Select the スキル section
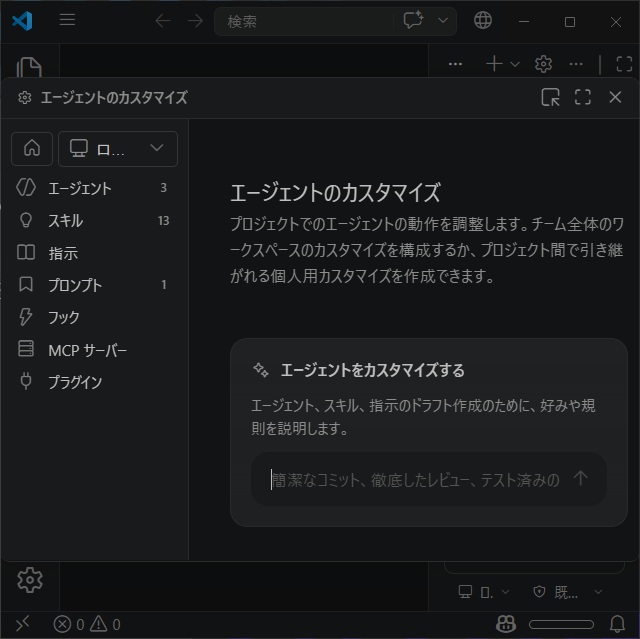 (66, 221)
